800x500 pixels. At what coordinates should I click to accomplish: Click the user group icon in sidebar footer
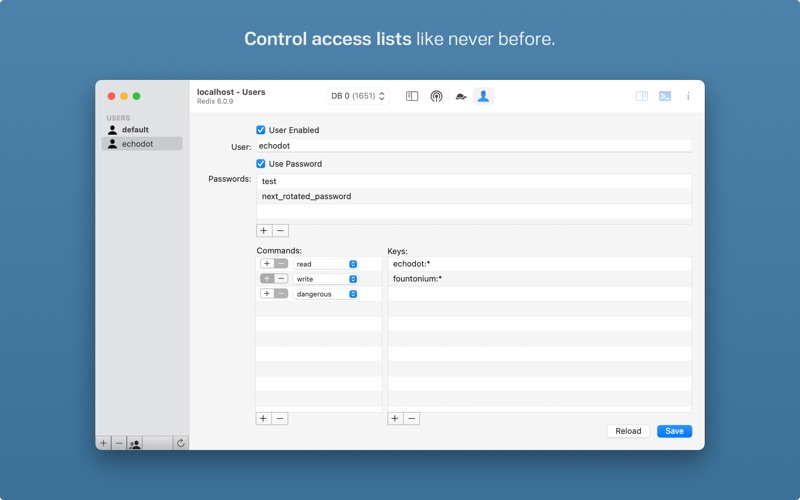point(135,443)
